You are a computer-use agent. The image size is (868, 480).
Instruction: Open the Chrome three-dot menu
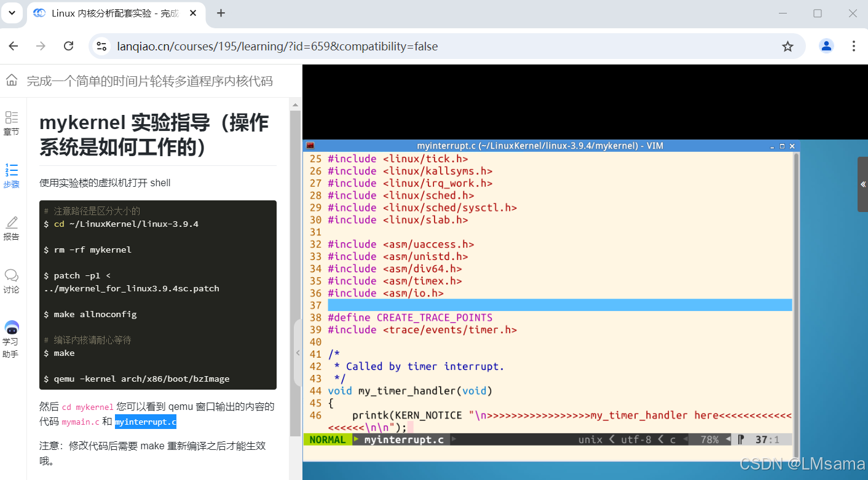[854, 46]
